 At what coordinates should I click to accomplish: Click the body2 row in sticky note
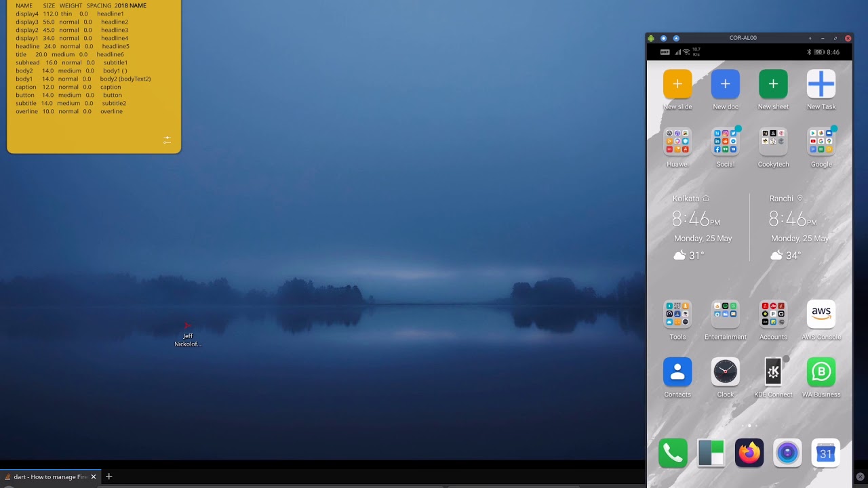tap(71, 70)
